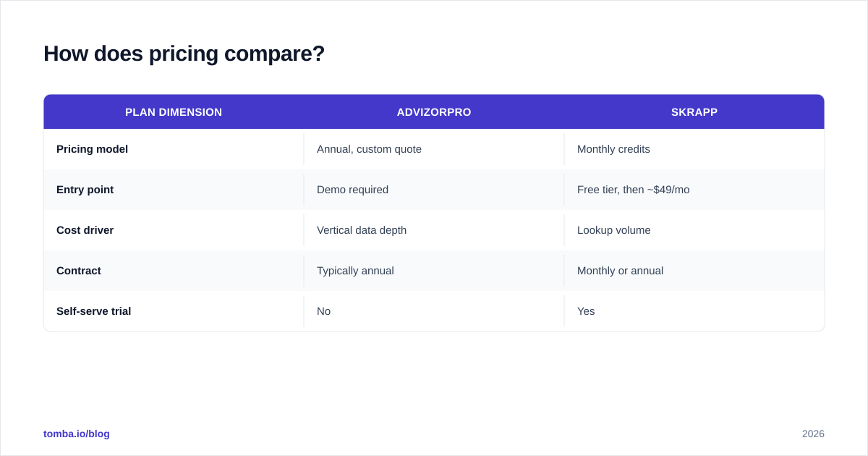This screenshot has width=868, height=456.
Task: Select the 'Monthly or annual' cell
Action: pyautogui.click(x=620, y=271)
